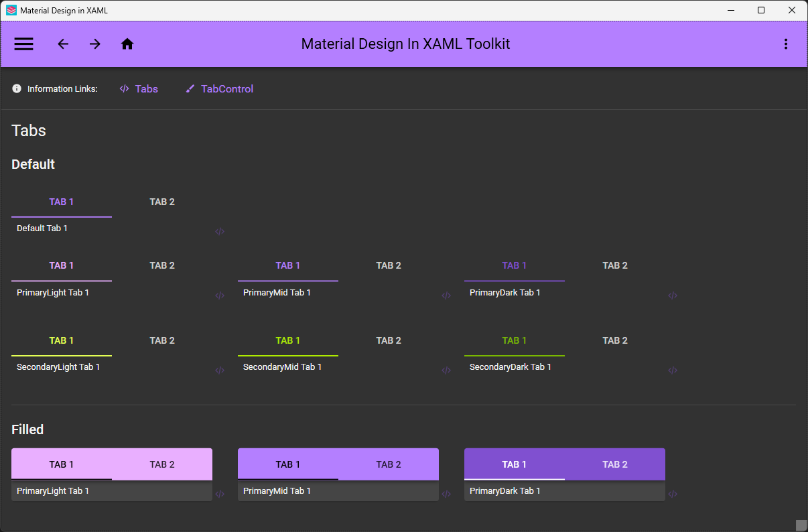Select TAB 1 in filled PrimaryMid group

288,464
